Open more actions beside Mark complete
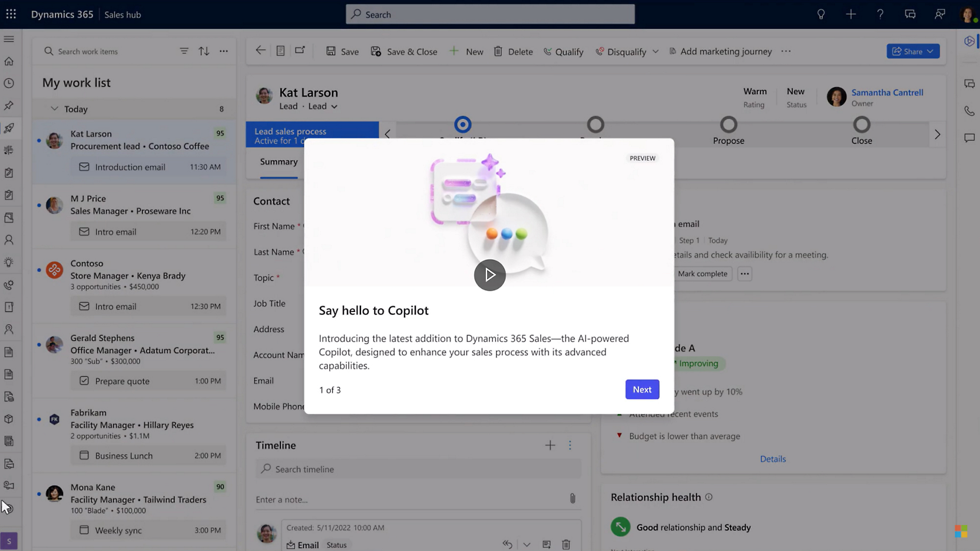980x551 pixels. (744, 274)
